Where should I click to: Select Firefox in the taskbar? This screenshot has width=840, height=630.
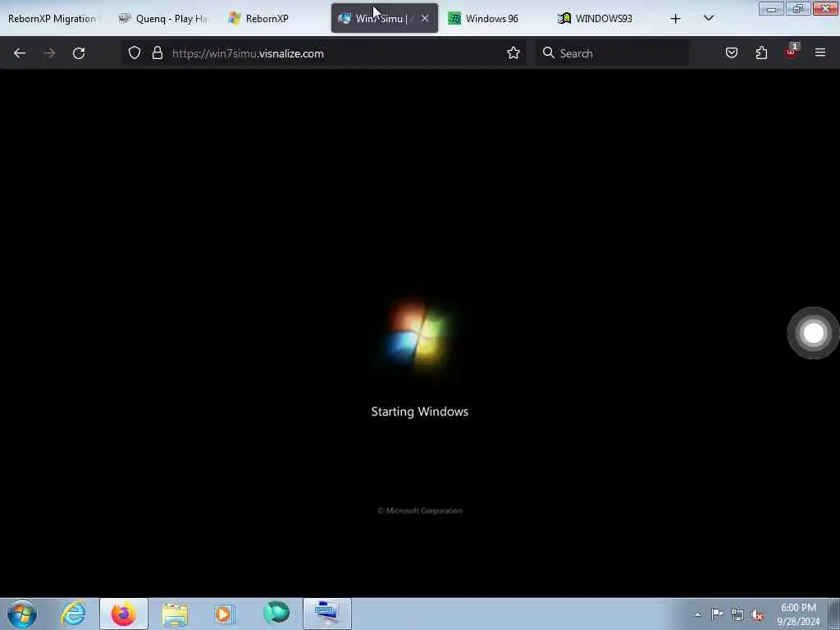(124, 614)
